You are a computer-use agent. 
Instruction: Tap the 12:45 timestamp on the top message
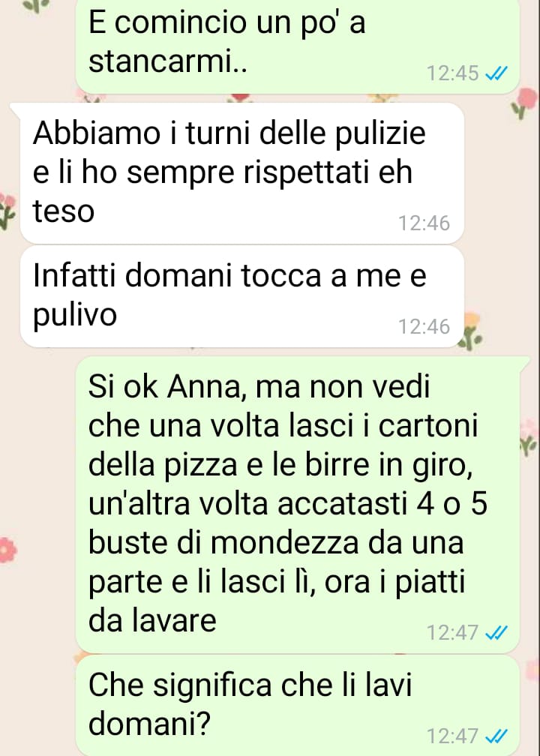453,73
